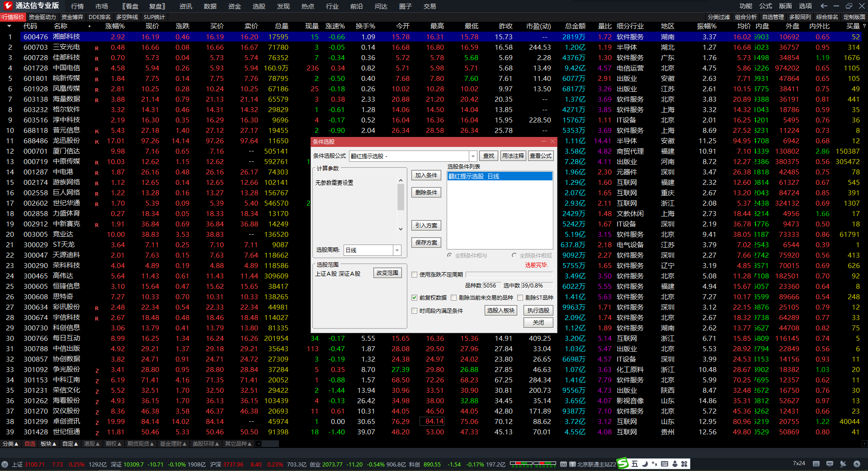This screenshot has width=868, height=471.
Task: Click the question mark help icon beside 买量
Action: tap(864, 26)
